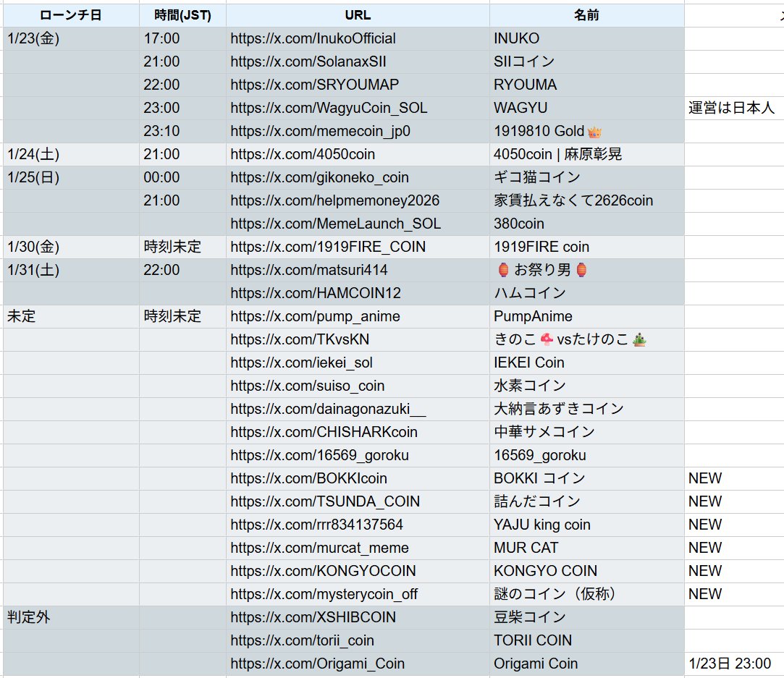This screenshot has width=784, height=678.
Task: Select the 豆柴コイン name cell
Action: tap(587, 617)
